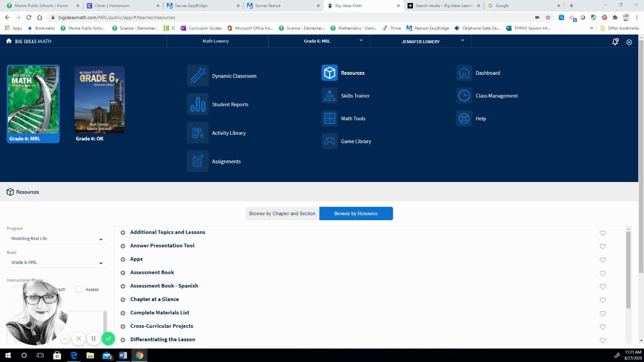Favorite Chapter at a Glance heart icon
The width and height of the screenshot is (644, 362).
603,300
